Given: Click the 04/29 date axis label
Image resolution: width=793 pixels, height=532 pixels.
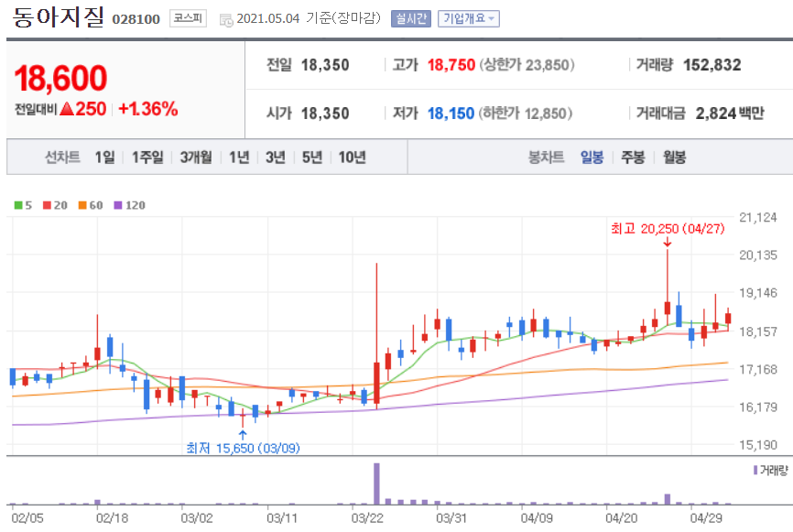Looking at the screenshot, I should tap(706, 518).
